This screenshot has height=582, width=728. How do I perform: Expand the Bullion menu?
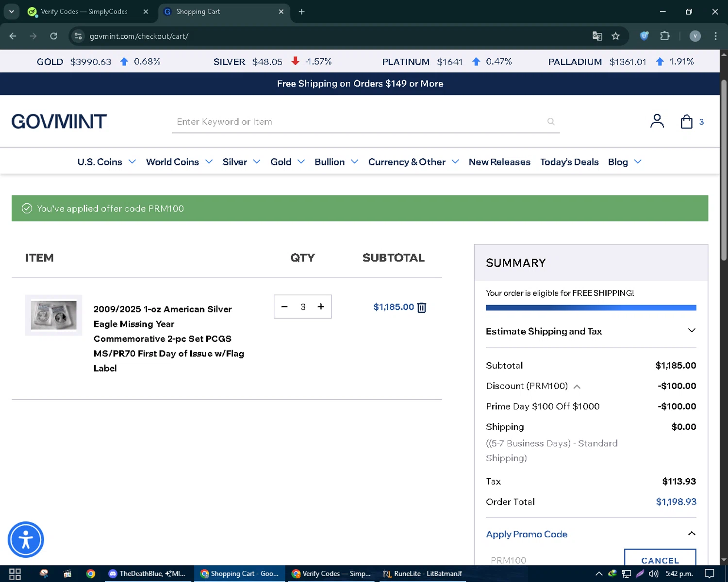336,162
